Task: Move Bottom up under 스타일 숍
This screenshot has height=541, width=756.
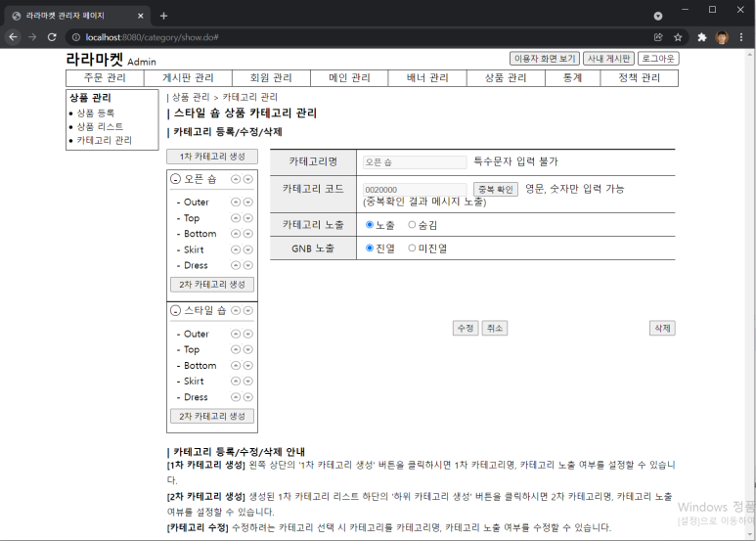Action: click(x=236, y=366)
